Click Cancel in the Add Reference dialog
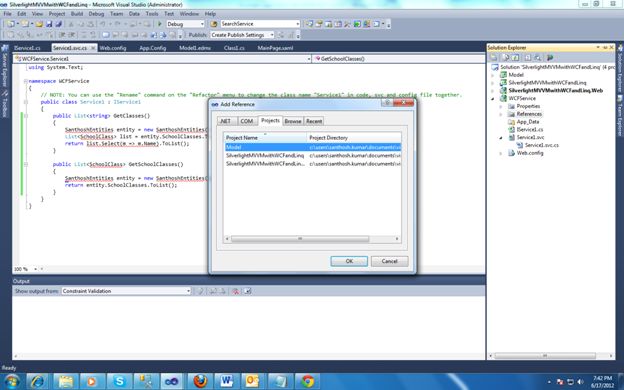This screenshot has height=390, width=624. pos(389,261)
